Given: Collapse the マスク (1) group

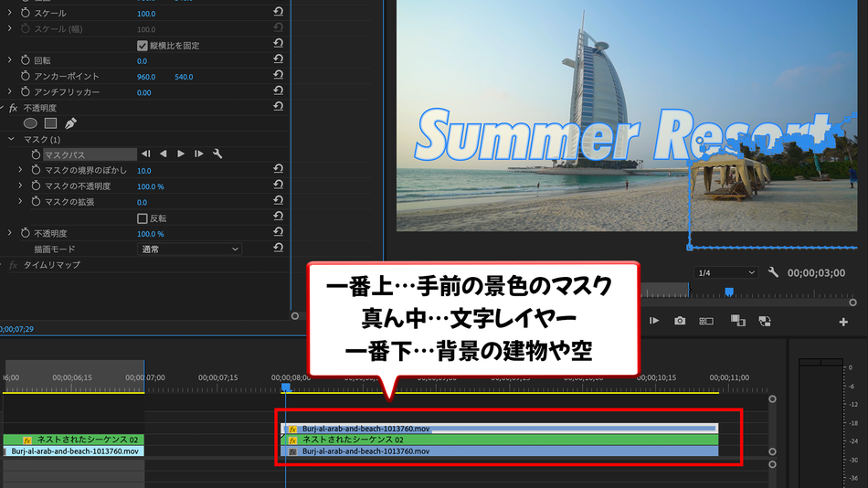Looking at the screenshot, I should click(x=11, y=139).
